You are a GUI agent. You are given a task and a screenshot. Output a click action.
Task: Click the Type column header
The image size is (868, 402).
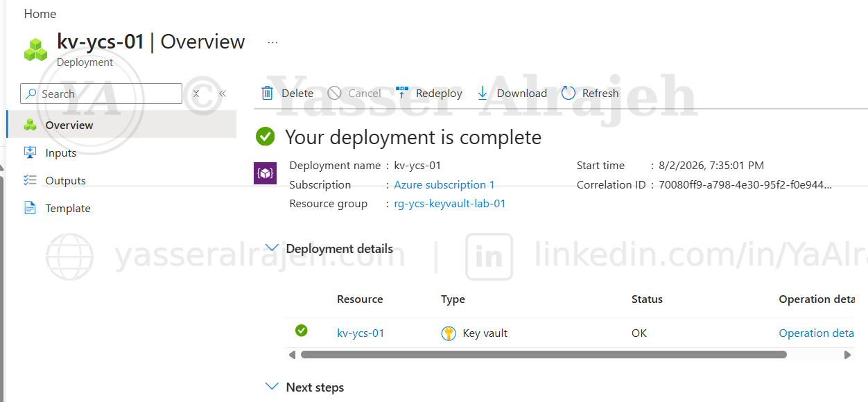pyautogui.click(x=453, y=299)
